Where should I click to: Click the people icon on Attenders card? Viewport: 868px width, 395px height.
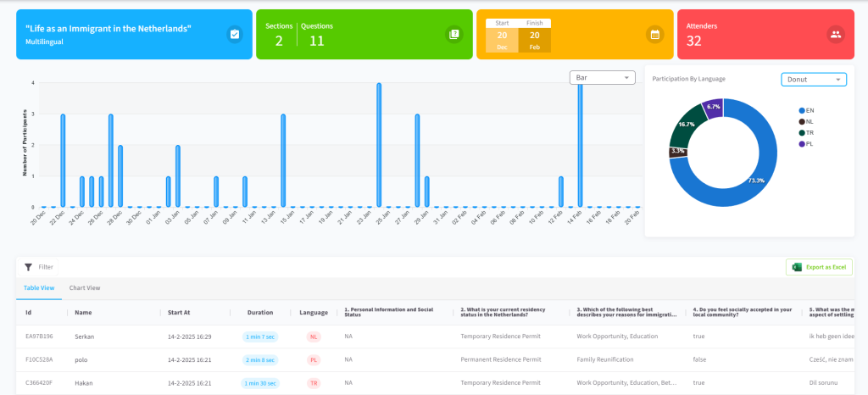(x=836, y=34)
